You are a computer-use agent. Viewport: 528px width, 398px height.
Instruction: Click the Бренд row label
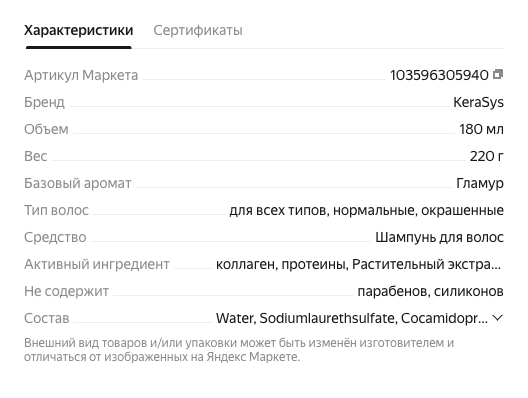tap(44, 102)
